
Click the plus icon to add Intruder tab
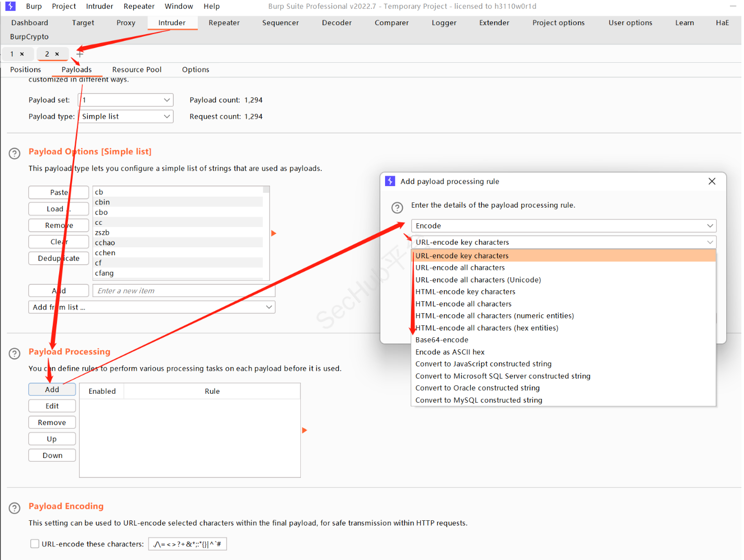(x=80, y=54)
